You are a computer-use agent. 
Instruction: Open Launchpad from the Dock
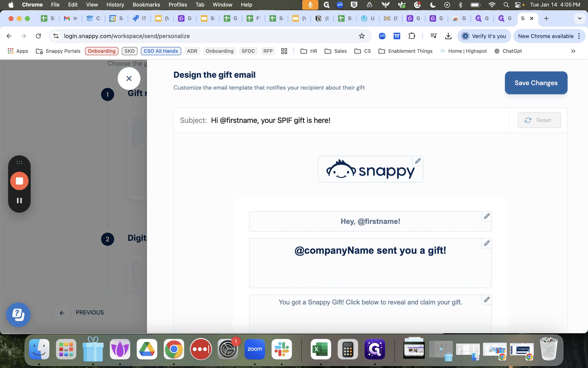click(x=66, y=349)
